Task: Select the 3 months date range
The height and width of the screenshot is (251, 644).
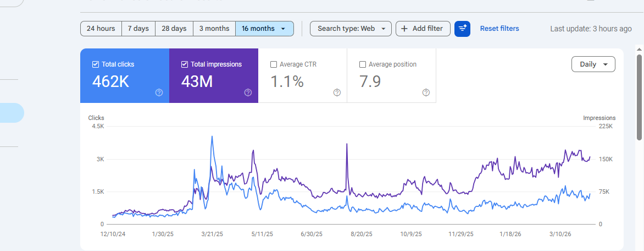Action: coord(214,29)
